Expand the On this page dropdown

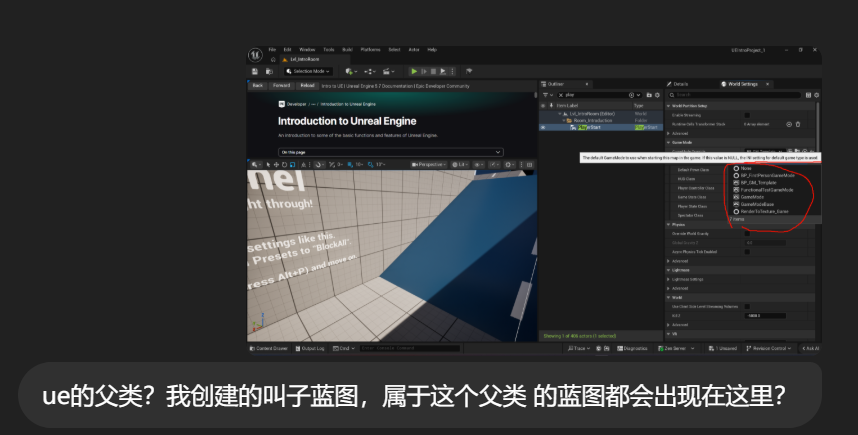coord(391,152)
